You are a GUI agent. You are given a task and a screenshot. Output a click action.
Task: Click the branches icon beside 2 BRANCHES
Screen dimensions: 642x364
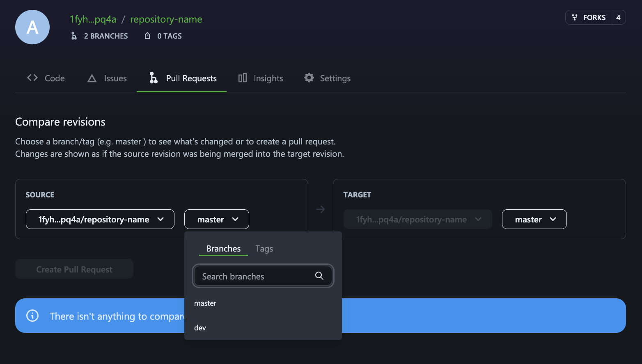74,36
